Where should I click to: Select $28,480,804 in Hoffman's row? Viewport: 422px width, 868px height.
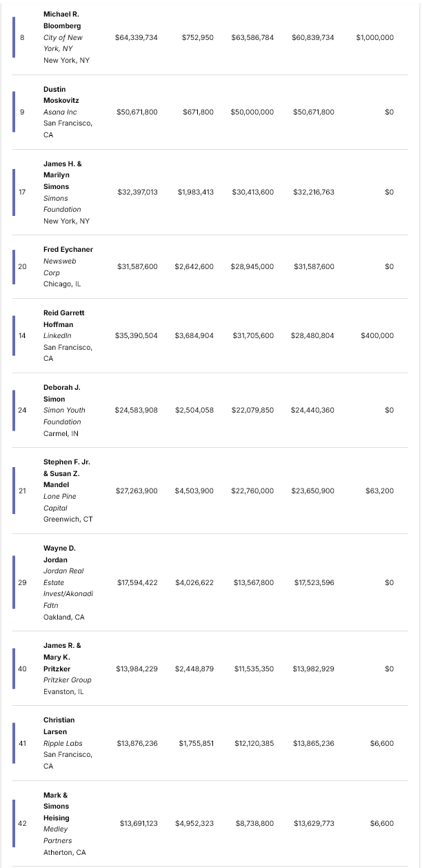313,335
